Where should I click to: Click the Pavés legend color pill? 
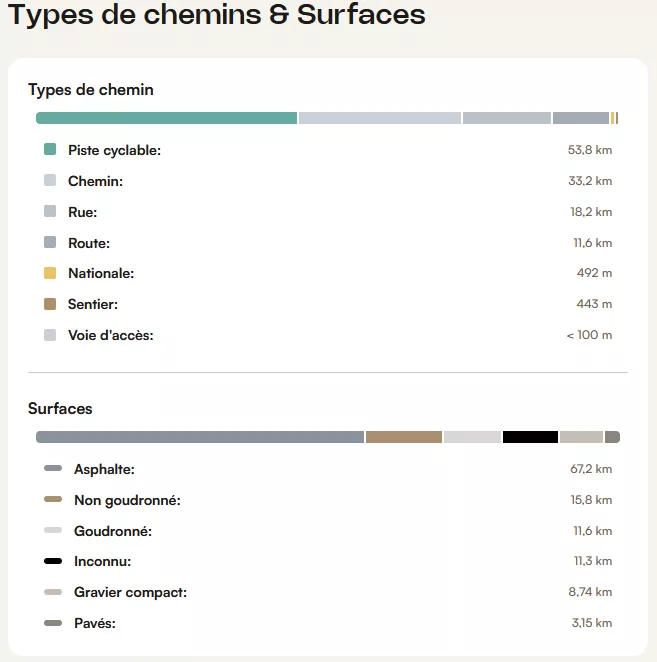click(x=53, y=624)
